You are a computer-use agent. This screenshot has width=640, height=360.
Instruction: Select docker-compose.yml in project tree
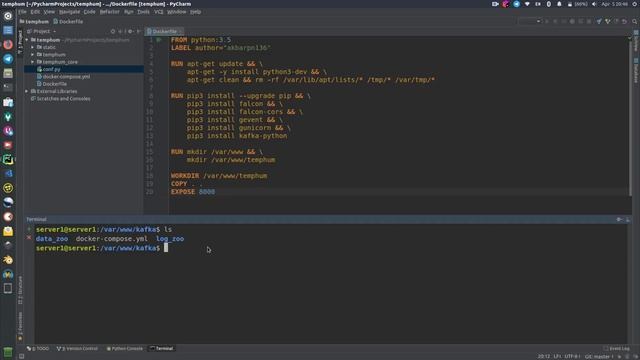click(x=63, y=77)
